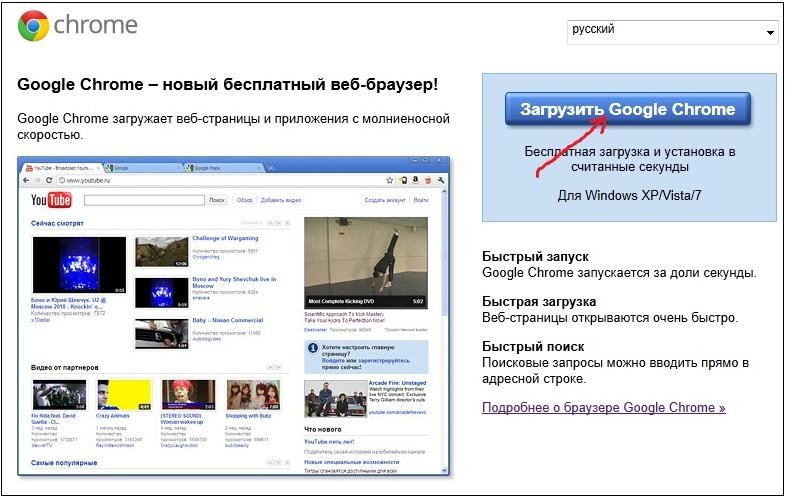Screen dimensions: 787x499
Task: Click the bookmark star in the address bar
Action: (389, 180)
